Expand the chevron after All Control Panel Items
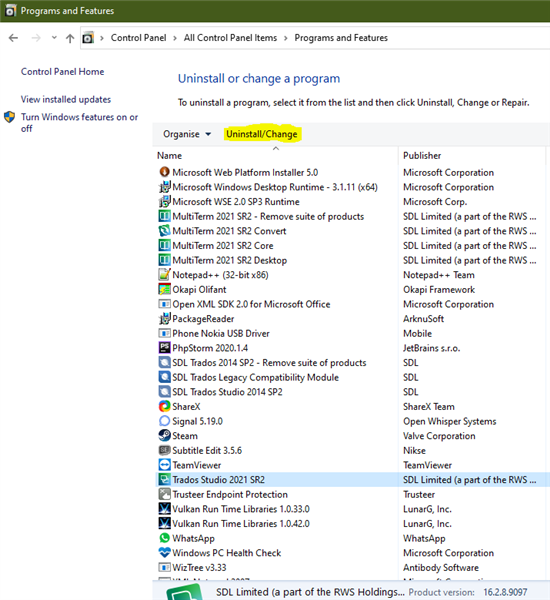The width and height of the screenshot is (550, 600). pyautogui.click(x=286, y=38)
